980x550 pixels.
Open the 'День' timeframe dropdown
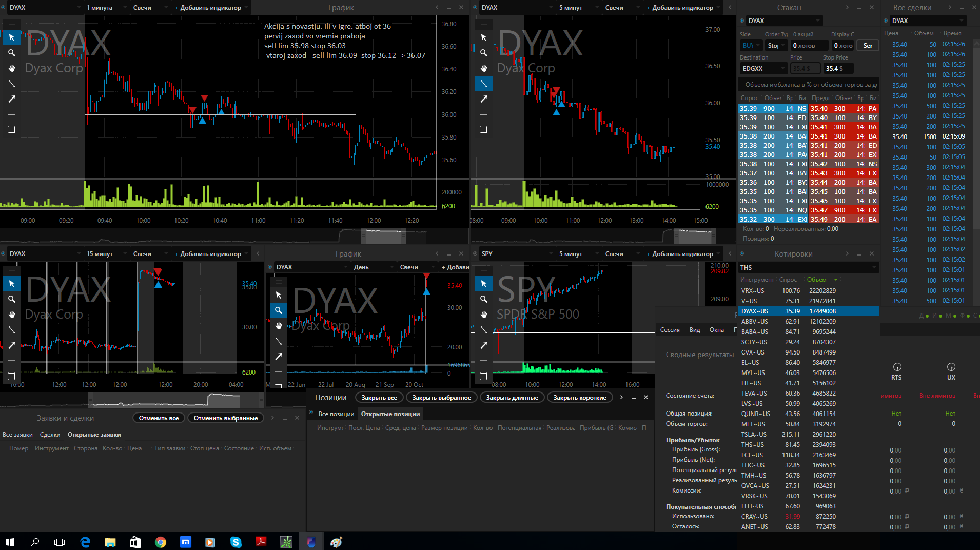click(373, 267)
